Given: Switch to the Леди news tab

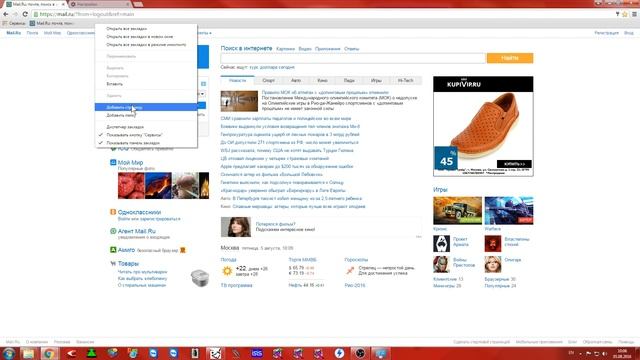Looking at the screenshot, I should pyautogui.click(x=349, y=80).
